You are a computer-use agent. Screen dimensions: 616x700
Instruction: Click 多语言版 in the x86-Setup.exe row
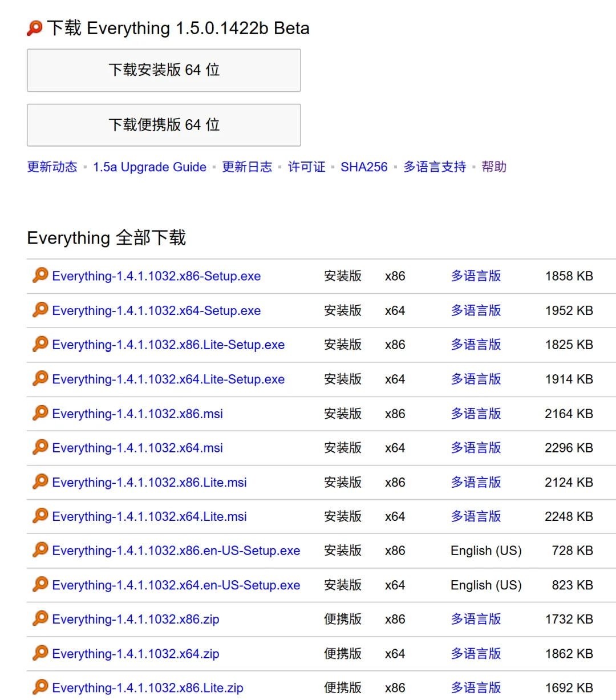coord(476,276)
